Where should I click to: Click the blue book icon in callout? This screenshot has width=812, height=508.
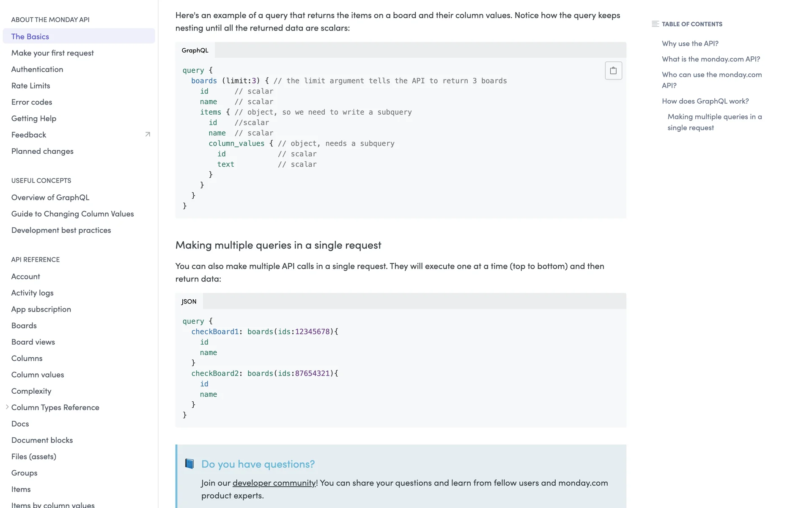[x=189, y=464]
